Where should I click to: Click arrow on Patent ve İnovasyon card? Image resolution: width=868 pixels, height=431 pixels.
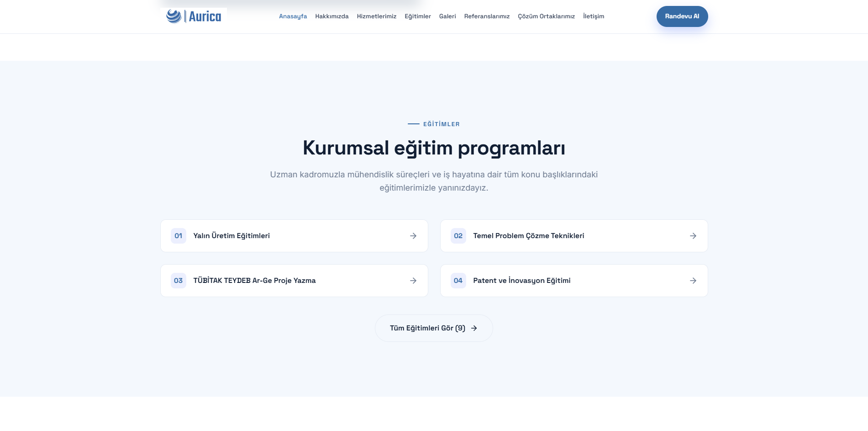click(693, 281)
